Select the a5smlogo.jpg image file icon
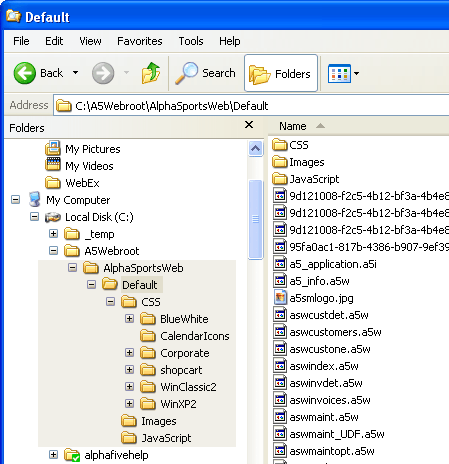The width and height of the screenshot is (449, 464). (280, 297)
